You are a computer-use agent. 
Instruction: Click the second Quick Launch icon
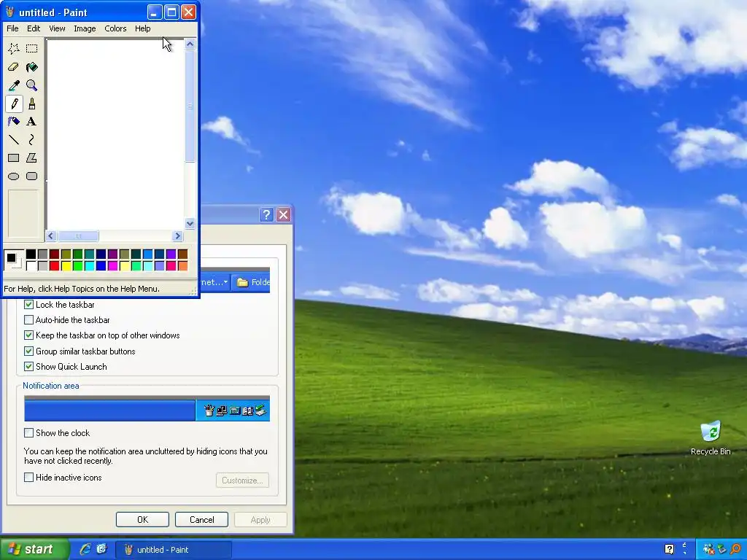point(101,549)
